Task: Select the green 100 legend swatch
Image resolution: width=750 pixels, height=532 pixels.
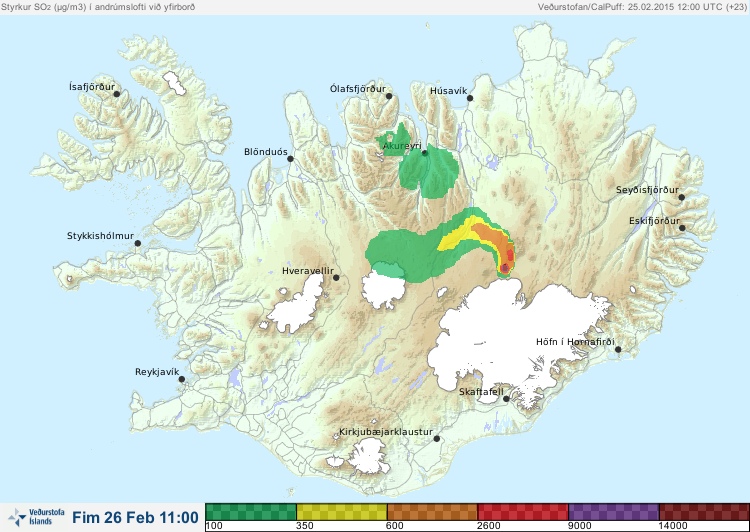Action: click(251, 511)
